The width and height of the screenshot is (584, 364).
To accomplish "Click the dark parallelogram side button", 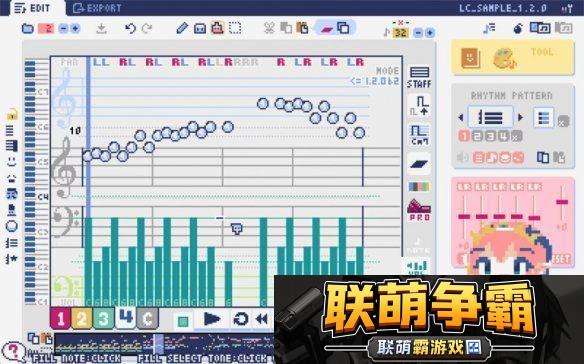I will click(x=419, y=164).
